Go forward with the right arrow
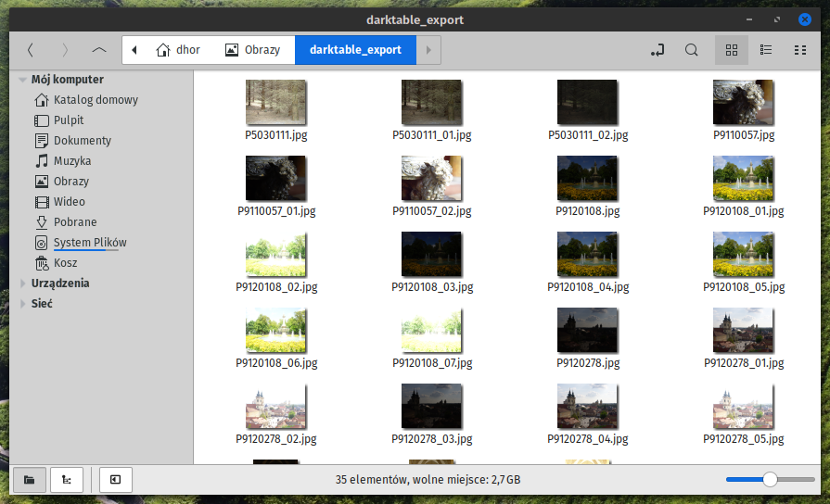 tap(65, 50)
